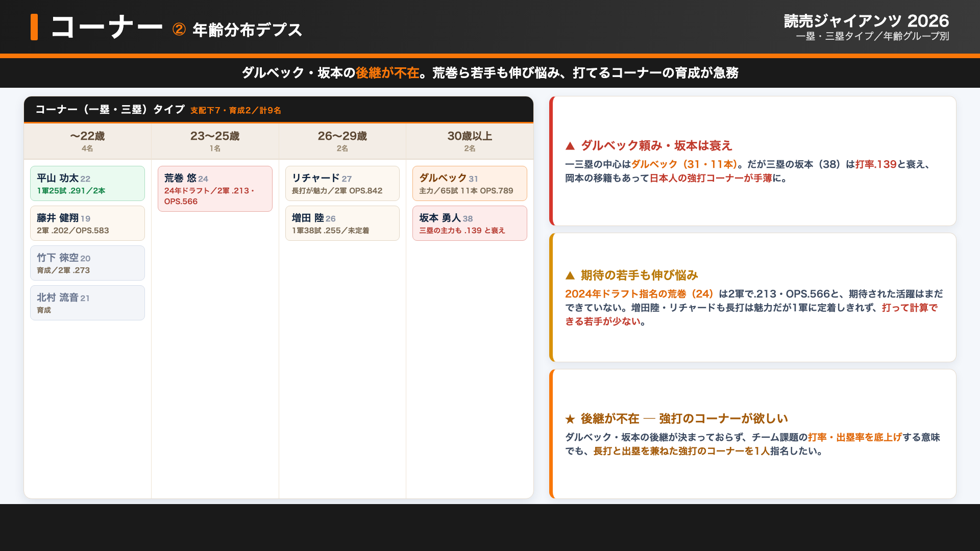Click the 打率・出塁率を底上げ highlighted text
Image resolution: width=980 pixels, height=551 pixels.
(x=855, y=437)
